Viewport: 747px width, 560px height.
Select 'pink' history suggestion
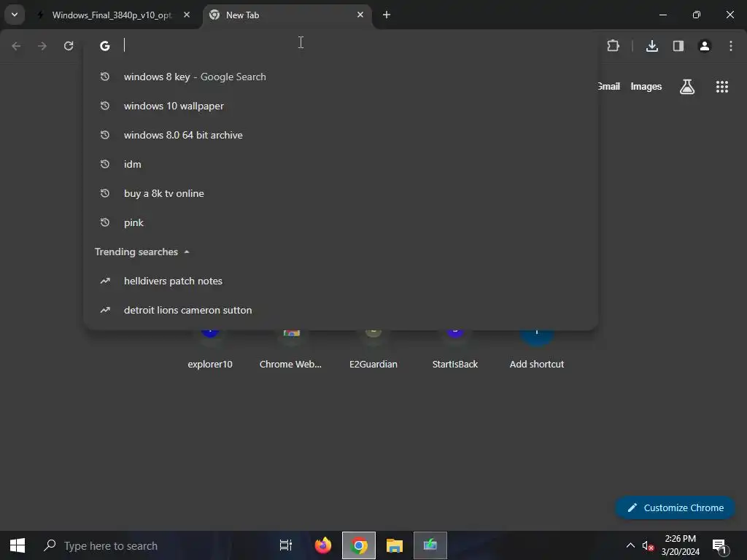click(x=341, y=222)
